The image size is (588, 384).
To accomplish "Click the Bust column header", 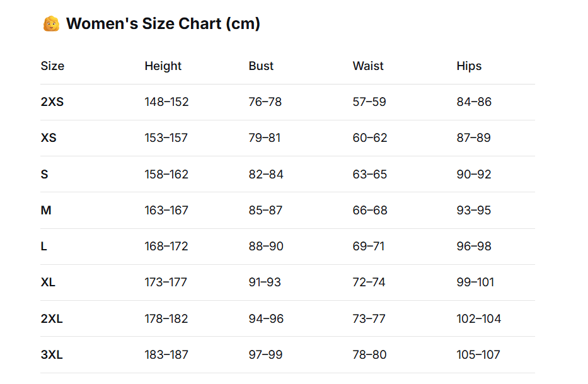I will click(261, 66).
